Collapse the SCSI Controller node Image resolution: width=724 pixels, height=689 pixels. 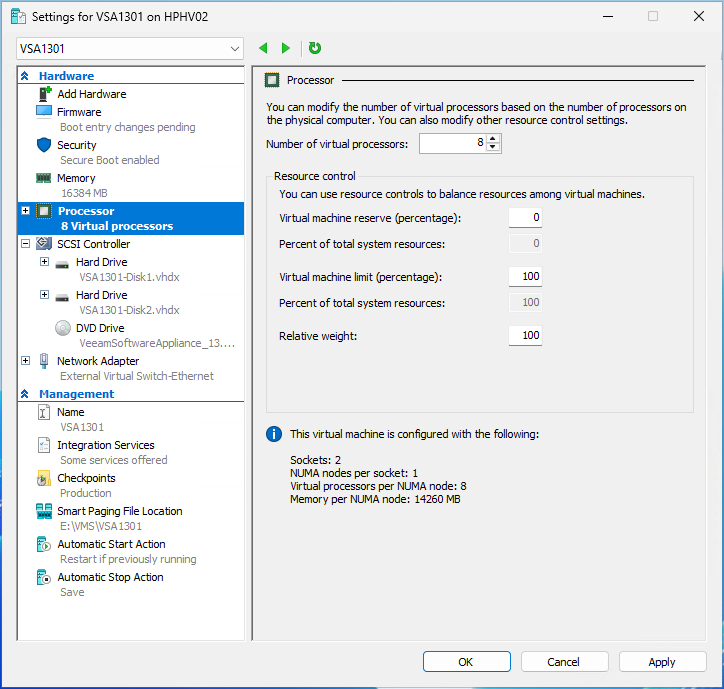tap(25, 244)
